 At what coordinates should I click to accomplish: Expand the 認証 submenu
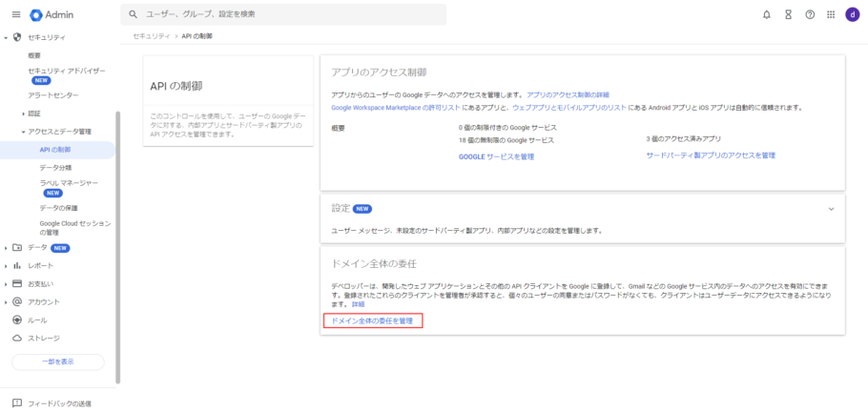click(24, 113)
